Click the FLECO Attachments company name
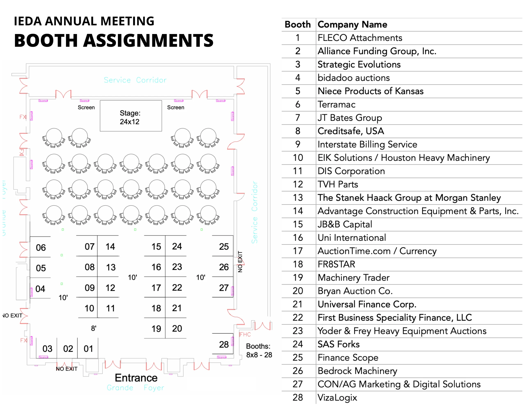The width and height of the screenshot is (525, 420). tap(360, 38)
